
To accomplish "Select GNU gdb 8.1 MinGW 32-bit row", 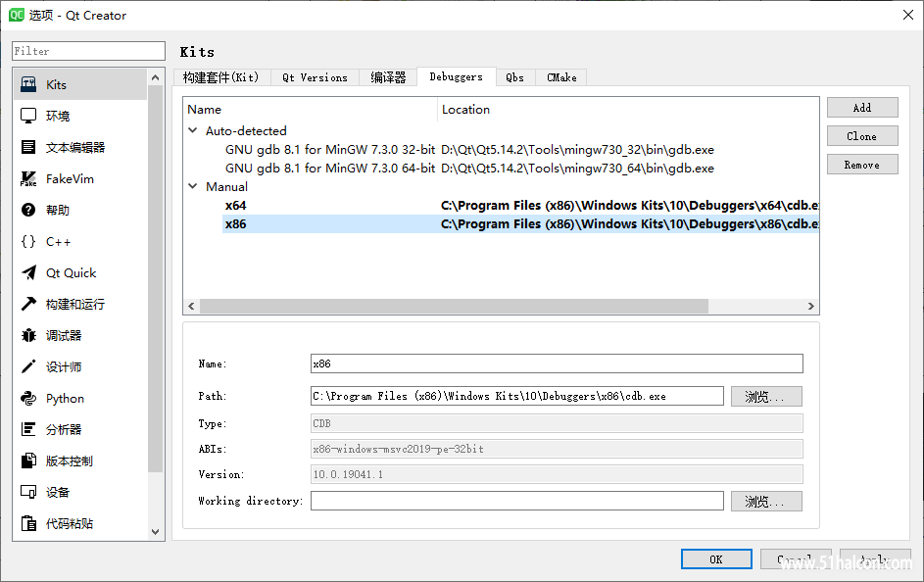I will tap(501, 150).
